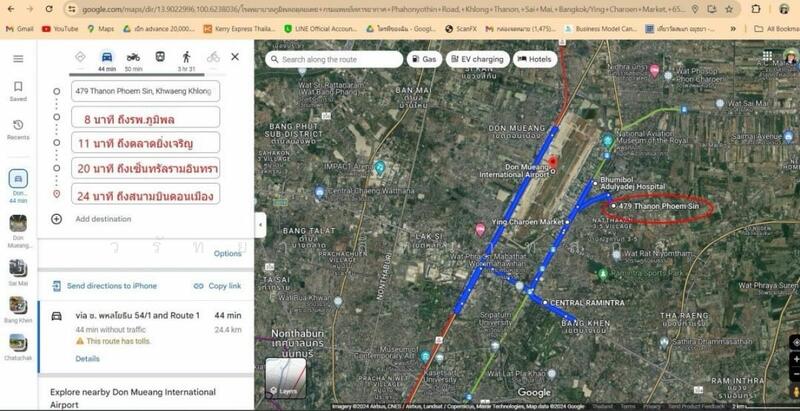800x411 pixels.
Task: Select walking travel mode
Action: 186,57
